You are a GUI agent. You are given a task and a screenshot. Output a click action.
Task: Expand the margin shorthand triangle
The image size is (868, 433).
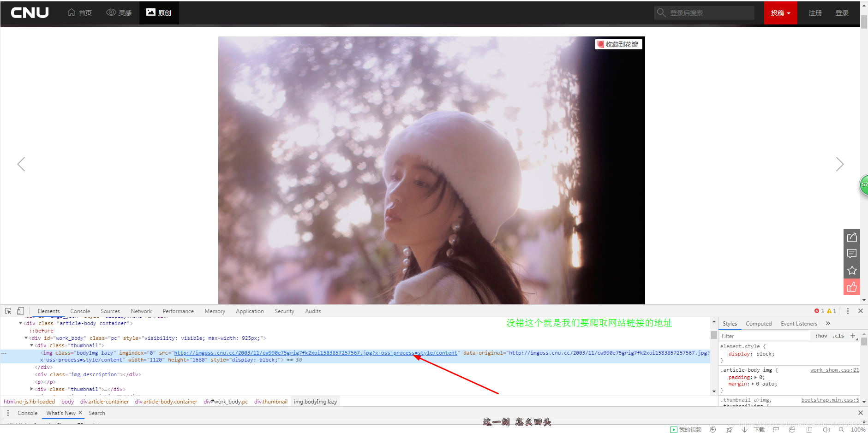(x=753, y=384)
